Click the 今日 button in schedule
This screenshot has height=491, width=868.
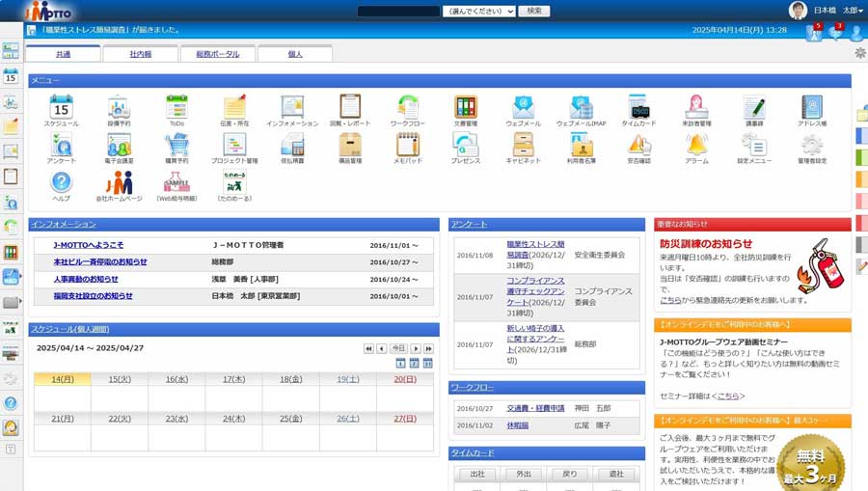(398, 348)
